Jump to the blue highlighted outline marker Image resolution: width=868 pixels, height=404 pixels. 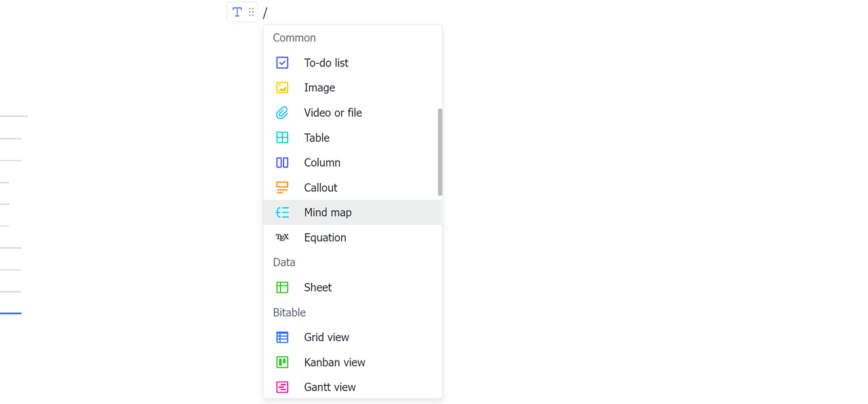[11, 313]
